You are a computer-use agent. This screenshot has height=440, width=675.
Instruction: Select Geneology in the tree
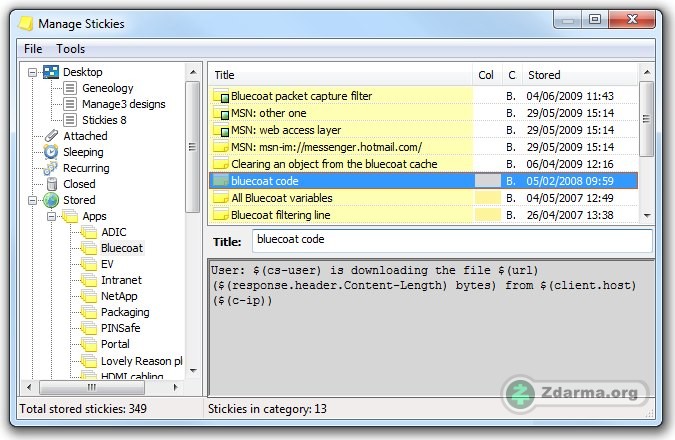(x=108, y=88)
